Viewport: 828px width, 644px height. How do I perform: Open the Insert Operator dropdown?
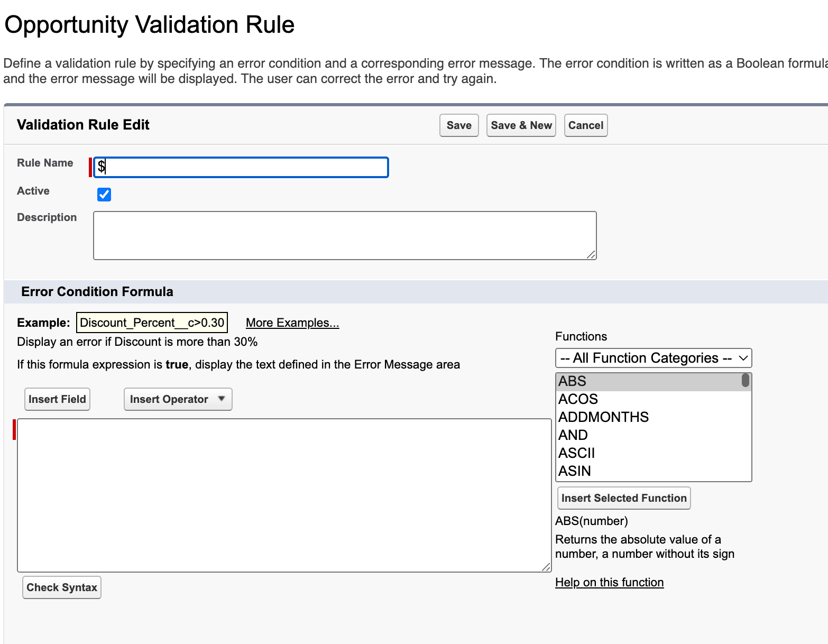[x=178, y=399]
